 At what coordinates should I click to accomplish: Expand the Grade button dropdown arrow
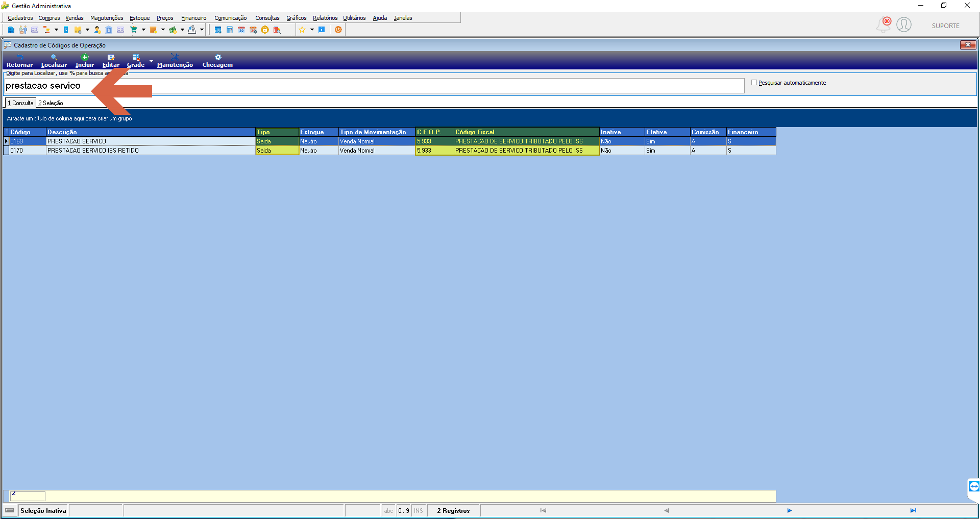(151, 61)
